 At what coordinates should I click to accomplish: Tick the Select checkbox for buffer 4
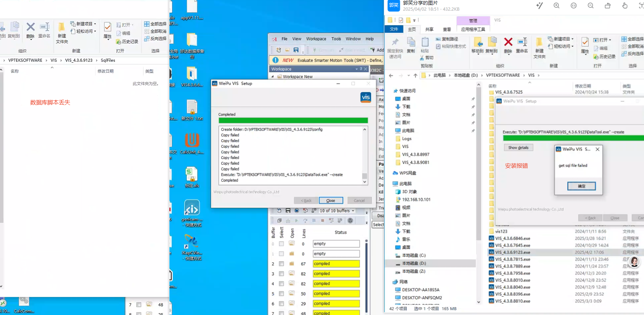281,284
